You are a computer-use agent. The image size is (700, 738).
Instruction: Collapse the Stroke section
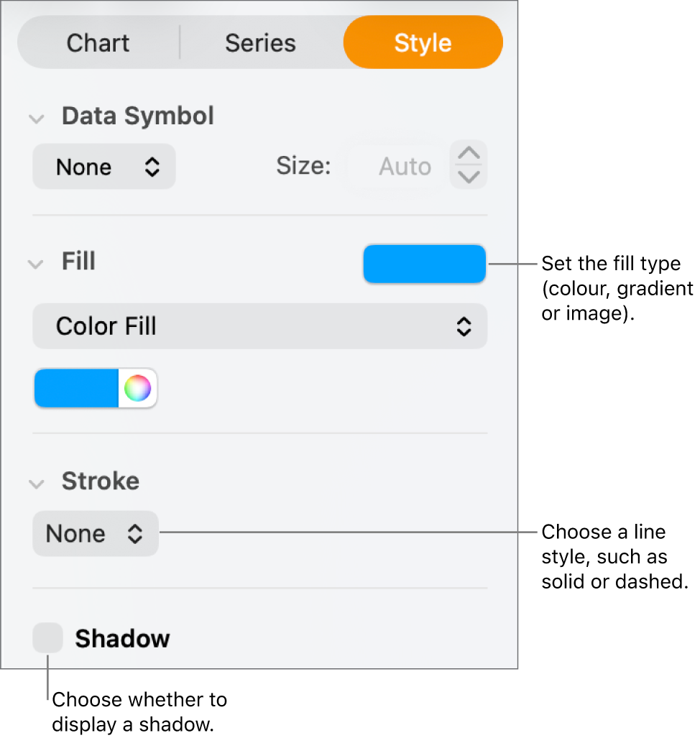point(36,484)
